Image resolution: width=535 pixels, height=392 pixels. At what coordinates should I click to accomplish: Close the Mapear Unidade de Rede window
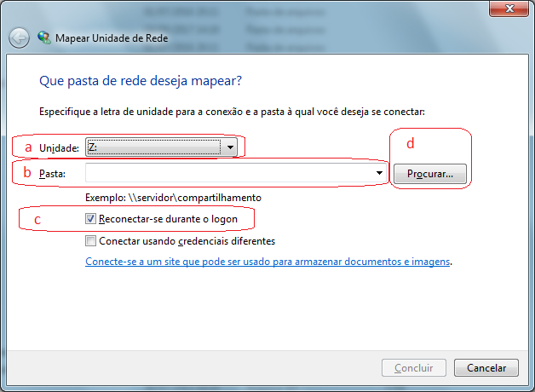click(x=508, y=9)
